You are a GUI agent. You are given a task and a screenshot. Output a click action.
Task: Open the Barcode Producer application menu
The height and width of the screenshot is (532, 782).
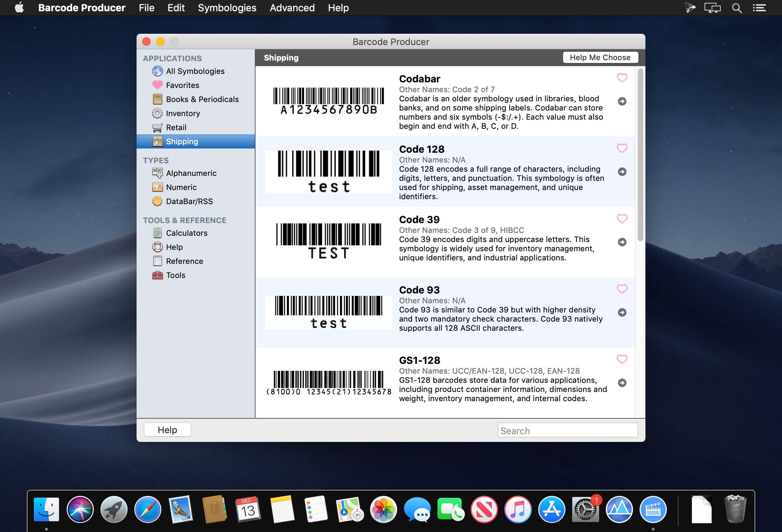click(82, 8)
